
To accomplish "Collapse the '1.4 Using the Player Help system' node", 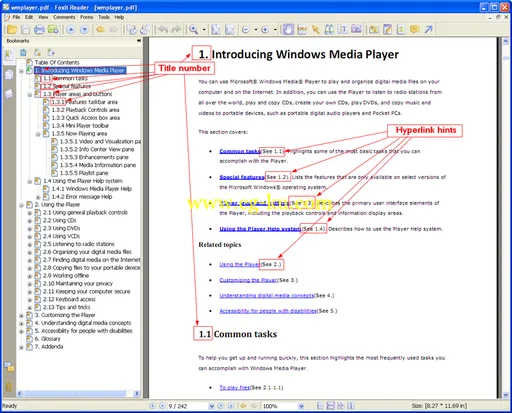I will coord(30,181).
